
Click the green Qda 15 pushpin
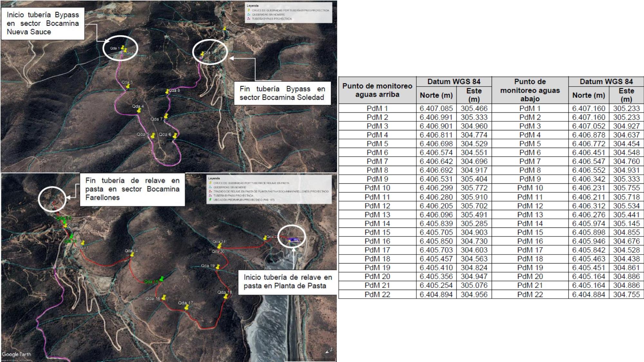click(162, 279)
